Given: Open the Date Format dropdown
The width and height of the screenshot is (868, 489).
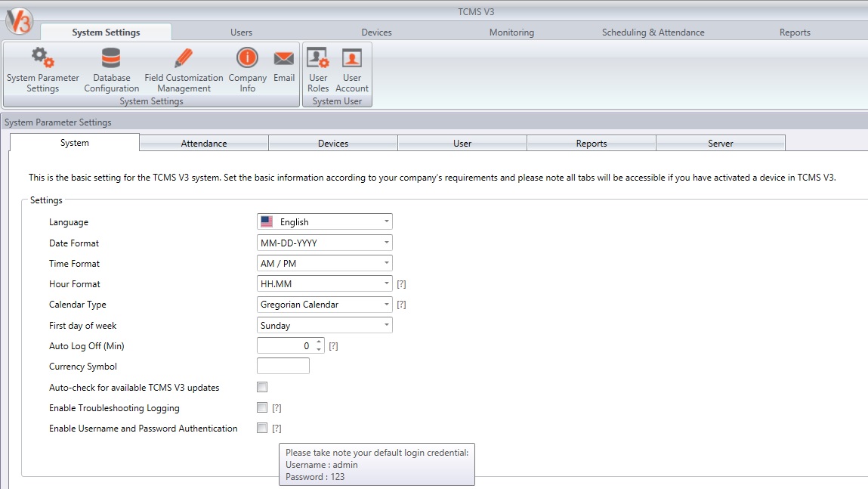Looking at the screenshot, I should (324, 243).
